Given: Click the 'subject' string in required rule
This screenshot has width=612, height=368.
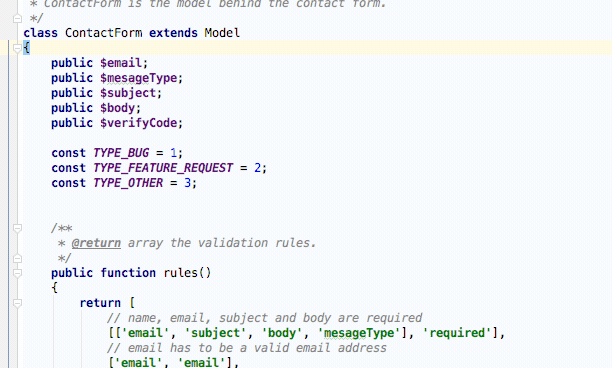Looking at the screenshot, I should [215, 333].
